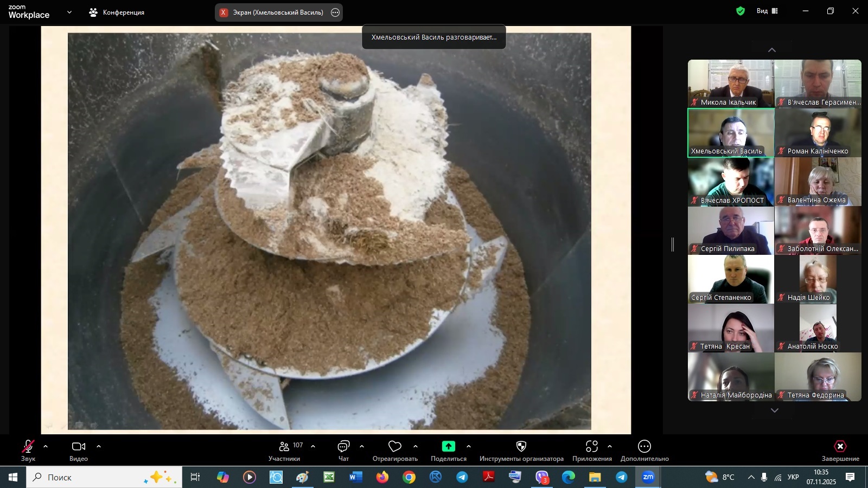The width and height of the screenshot is (868, 488).
Task: Expand the participants options arrow
Action: tap(313, 446)
